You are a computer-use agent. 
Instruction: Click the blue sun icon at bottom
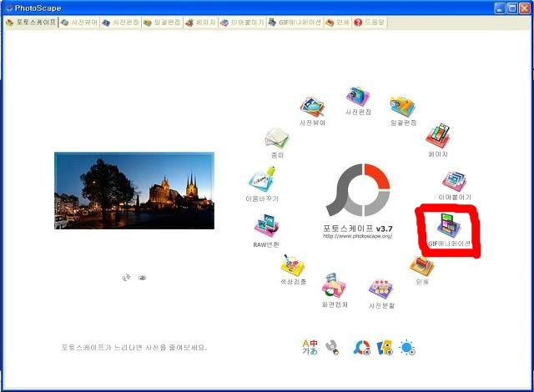tap(407, 348)
